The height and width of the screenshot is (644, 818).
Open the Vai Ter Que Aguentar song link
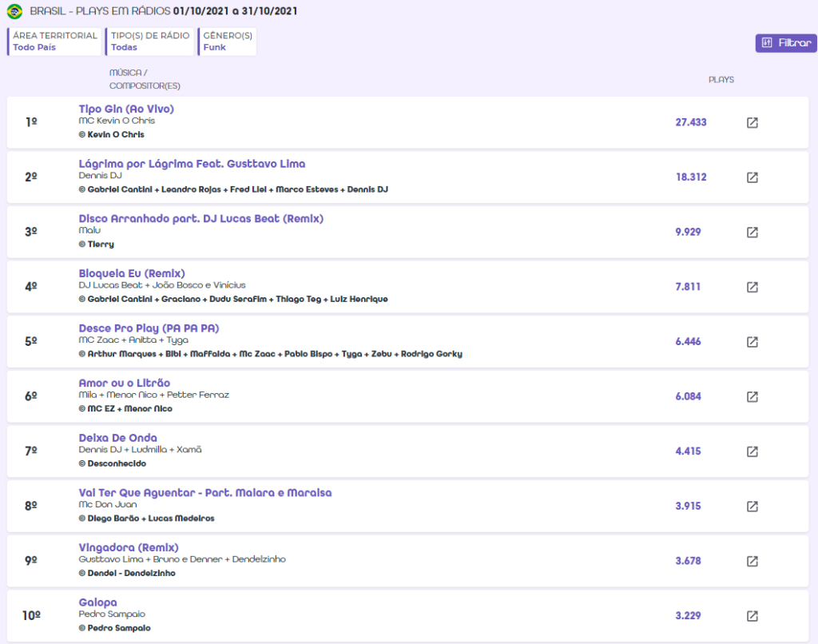(204, 493)
